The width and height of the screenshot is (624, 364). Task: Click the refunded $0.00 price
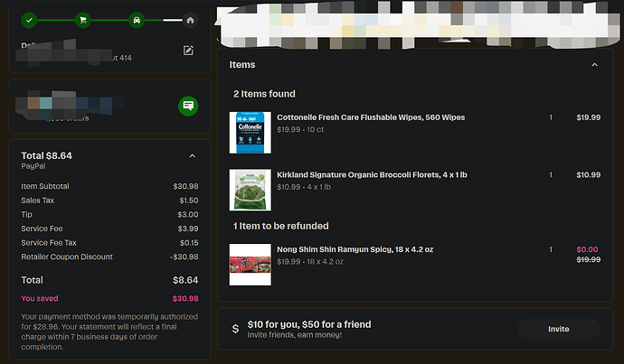[588, 249]
